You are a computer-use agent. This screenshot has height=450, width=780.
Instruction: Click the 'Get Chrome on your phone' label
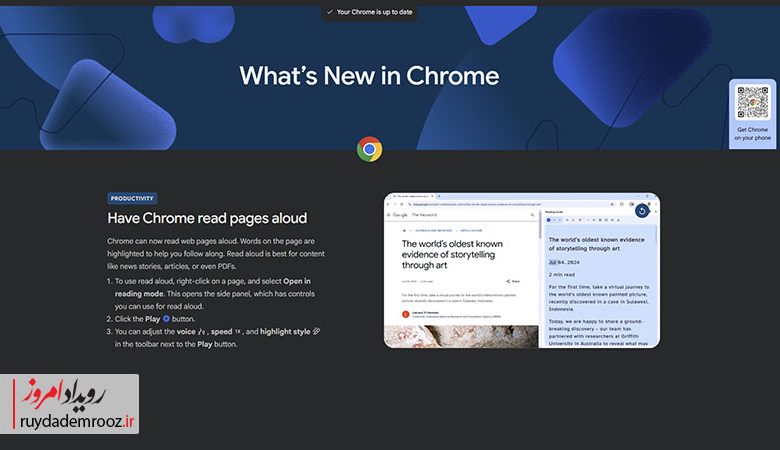point(753,134)
